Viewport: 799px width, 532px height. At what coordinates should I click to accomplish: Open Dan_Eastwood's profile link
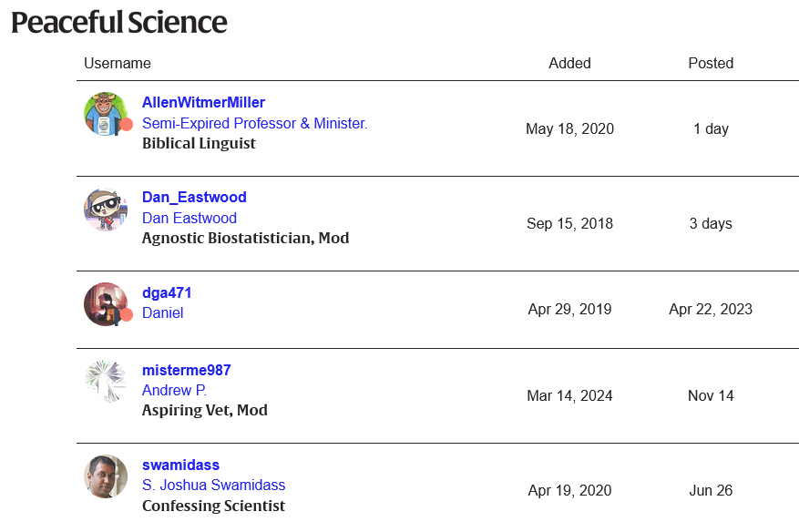(x=194, y=197)
